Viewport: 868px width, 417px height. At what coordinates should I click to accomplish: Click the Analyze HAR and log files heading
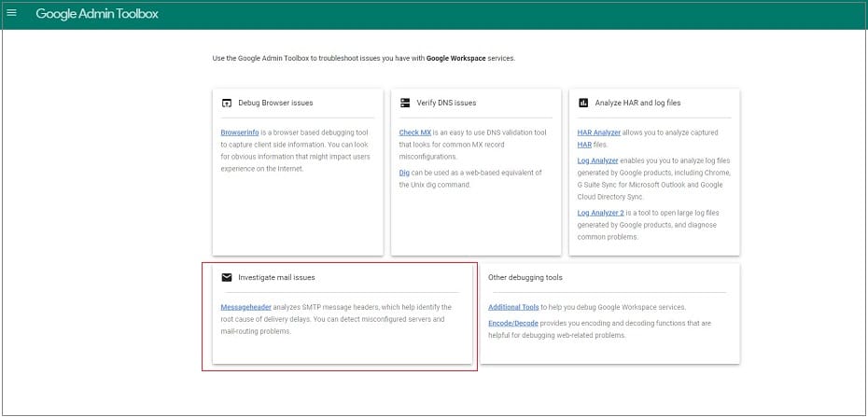coord(637,103)
